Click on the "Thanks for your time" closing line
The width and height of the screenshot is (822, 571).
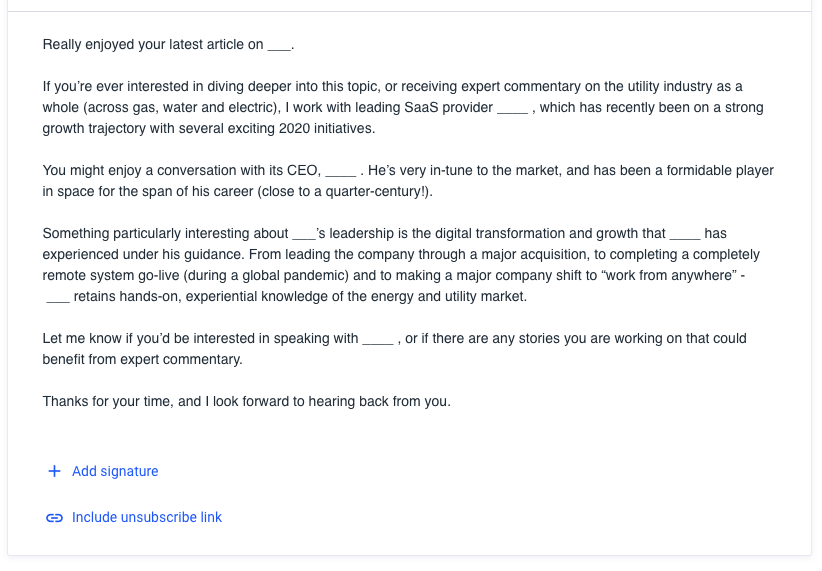tap(246, 402)
